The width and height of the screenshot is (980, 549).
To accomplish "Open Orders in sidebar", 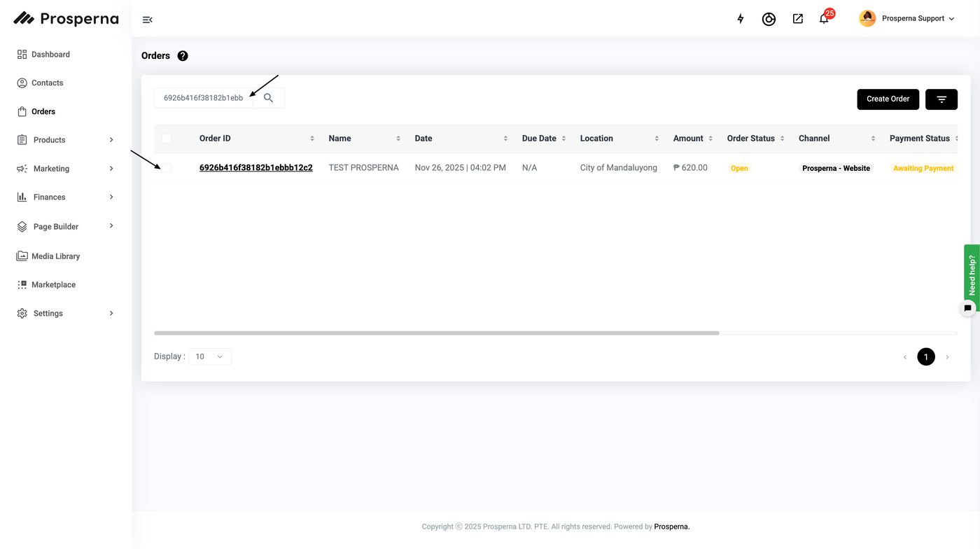I will [x=36, y=111].
